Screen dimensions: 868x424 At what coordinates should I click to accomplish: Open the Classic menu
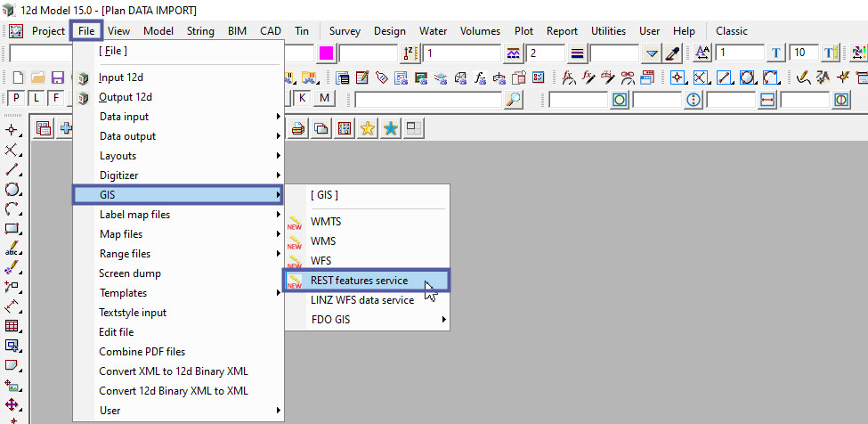click(731, 31)
